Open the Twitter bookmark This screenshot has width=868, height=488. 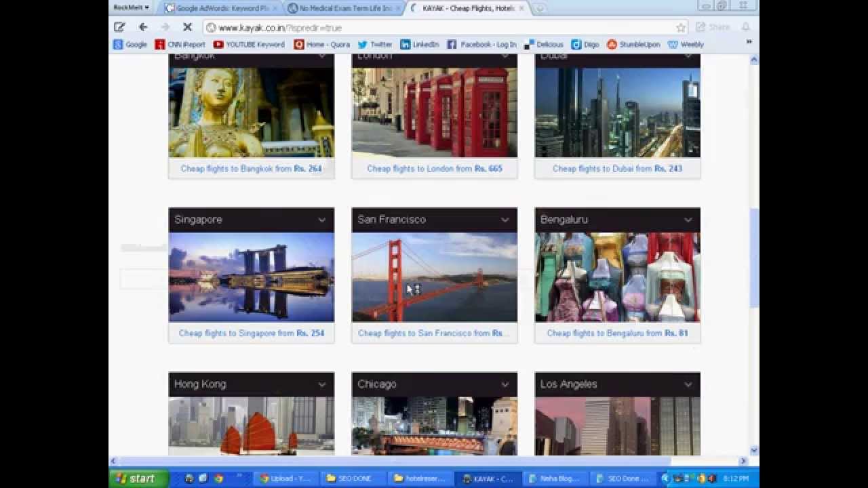pos(375,44)
